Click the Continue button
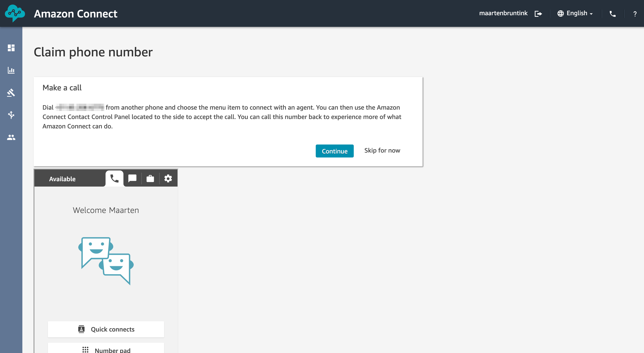 pos(335,151)
